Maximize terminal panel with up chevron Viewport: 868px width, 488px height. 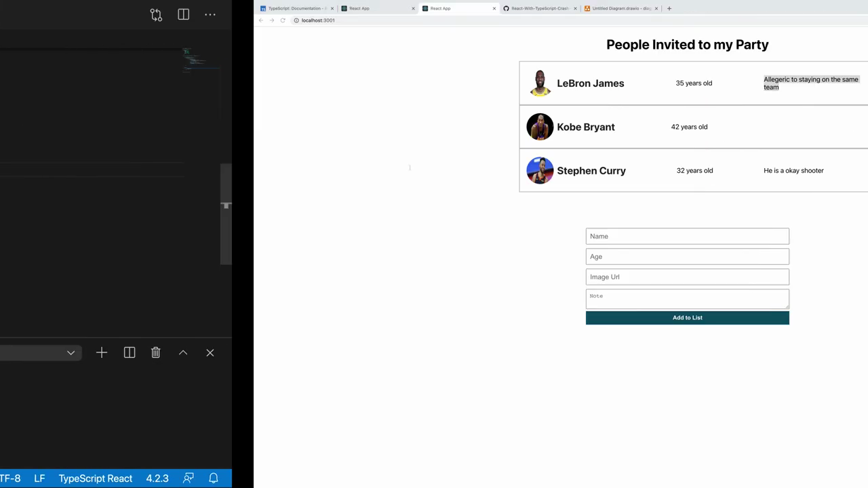pyautogui.click(x=183, y=352)
